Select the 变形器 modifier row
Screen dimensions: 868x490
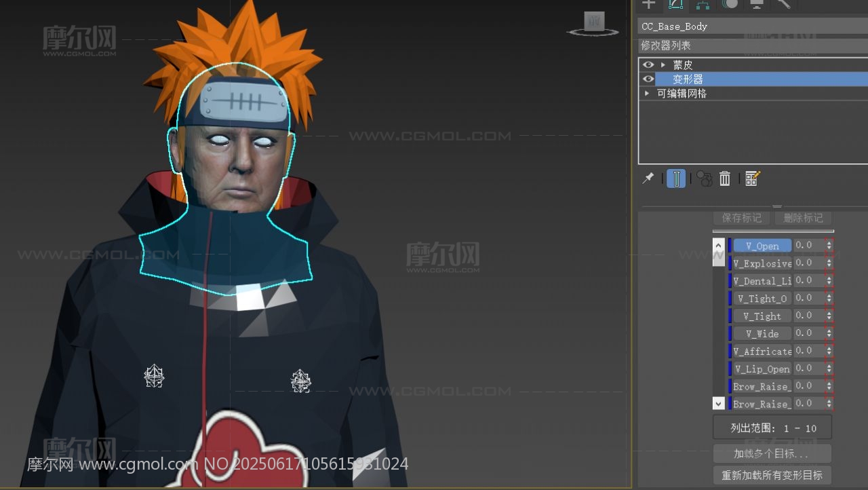(761, 79)
